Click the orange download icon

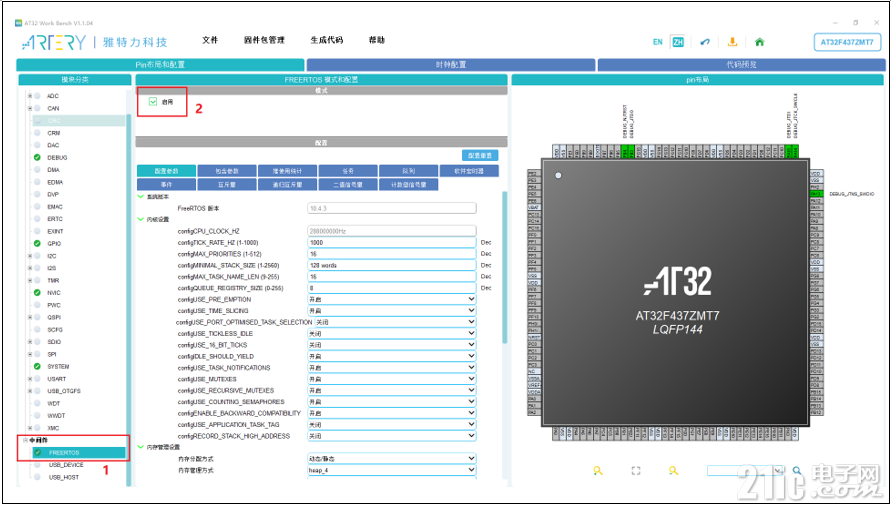(732, 42)
